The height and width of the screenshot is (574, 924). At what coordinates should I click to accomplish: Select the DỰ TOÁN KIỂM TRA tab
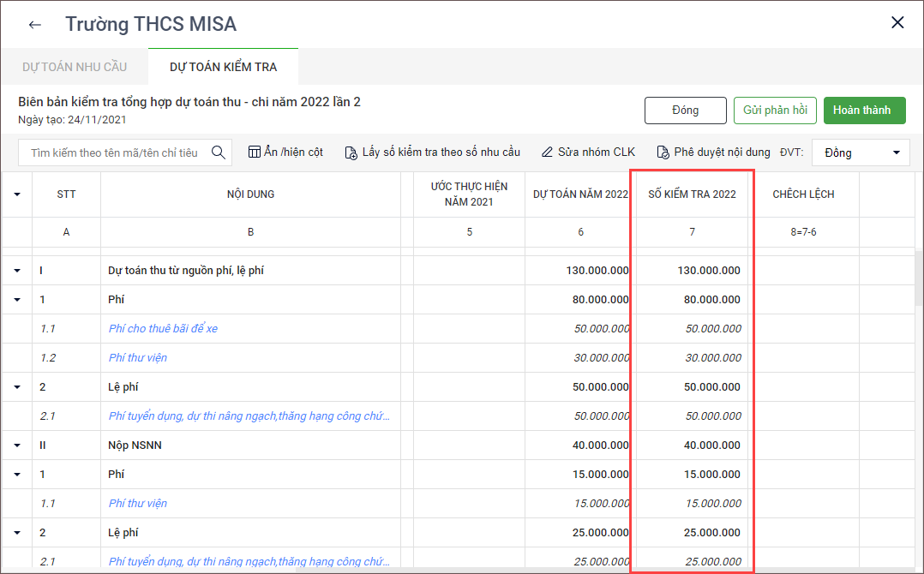point(223,67)
